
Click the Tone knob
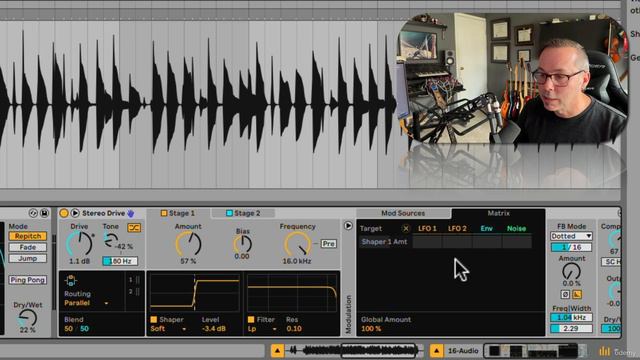110,240
